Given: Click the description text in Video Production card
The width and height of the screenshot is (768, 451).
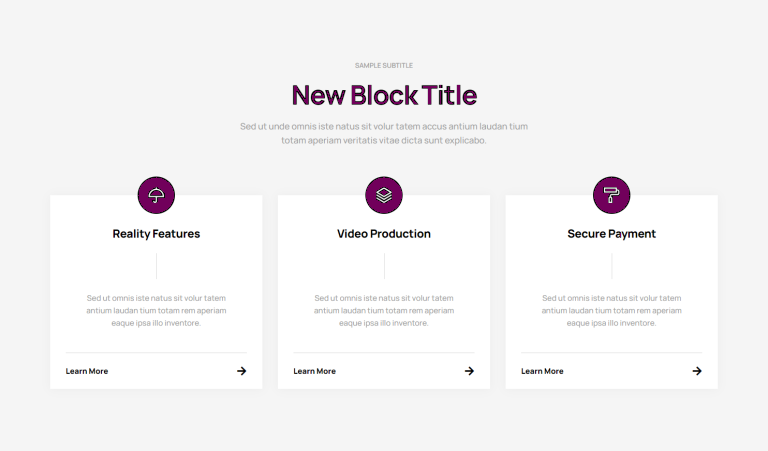Looking at the screenshot, I should point(384,310).
